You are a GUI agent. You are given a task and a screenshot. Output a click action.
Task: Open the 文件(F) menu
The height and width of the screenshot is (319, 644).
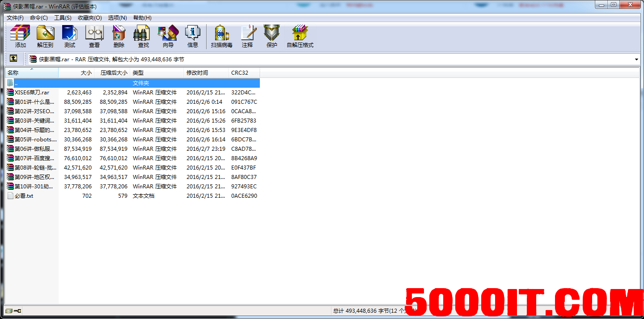click(x=15, y=18)
